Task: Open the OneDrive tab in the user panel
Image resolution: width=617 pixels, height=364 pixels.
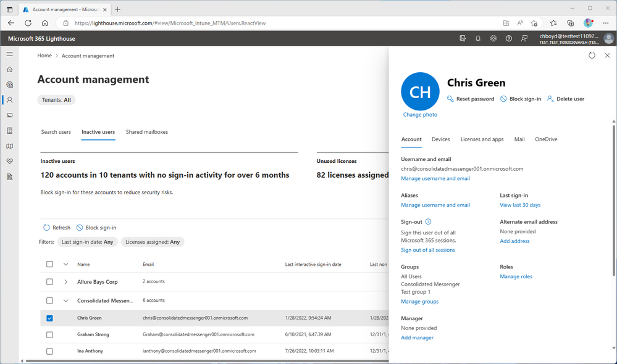Action: (546, 139)
